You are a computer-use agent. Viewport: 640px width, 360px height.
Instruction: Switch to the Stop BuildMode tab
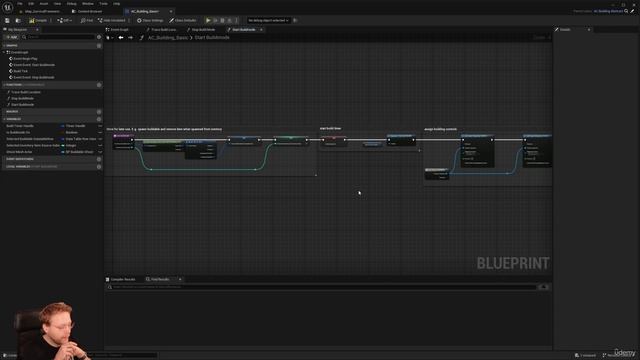point(201,30)
